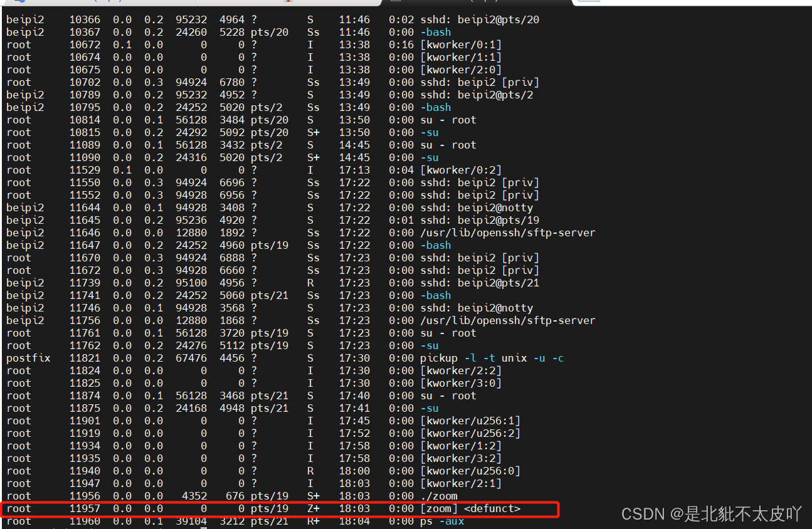
Task: Click PID 10702 of sshd priv process
Action: [85, 82]
